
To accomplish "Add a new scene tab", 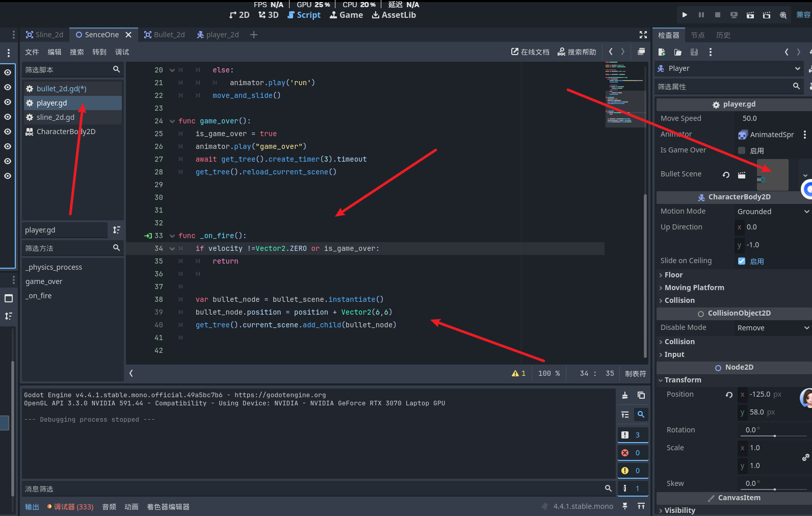I will coord(254,35).
